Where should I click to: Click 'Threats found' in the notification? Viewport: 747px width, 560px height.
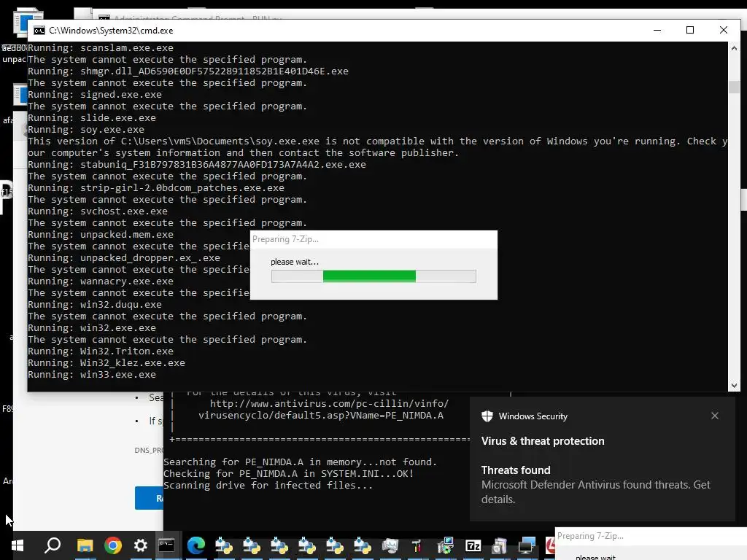tap(516, 470)
